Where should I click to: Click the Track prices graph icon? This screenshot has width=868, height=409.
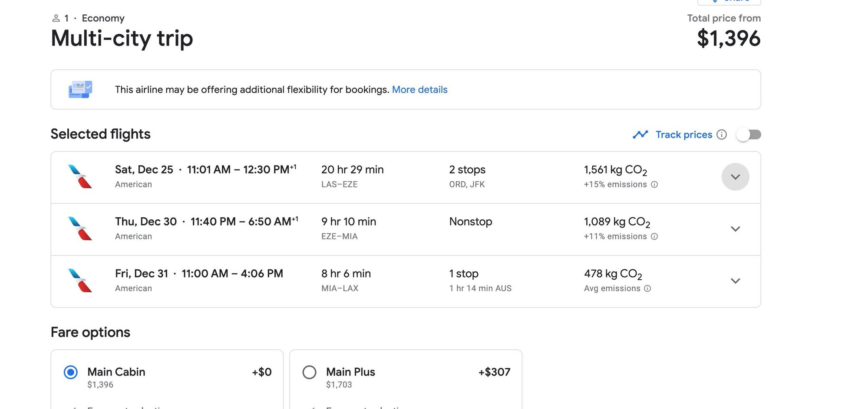pyautogui.click(x=640, y=134)
